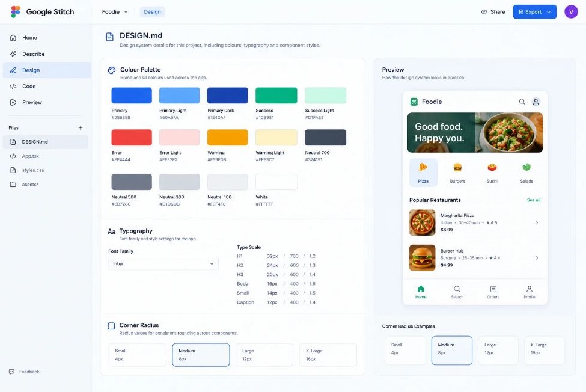This screenshot has height=392, width=586.
Task: Click the Share link button
Action: (493, 11)
